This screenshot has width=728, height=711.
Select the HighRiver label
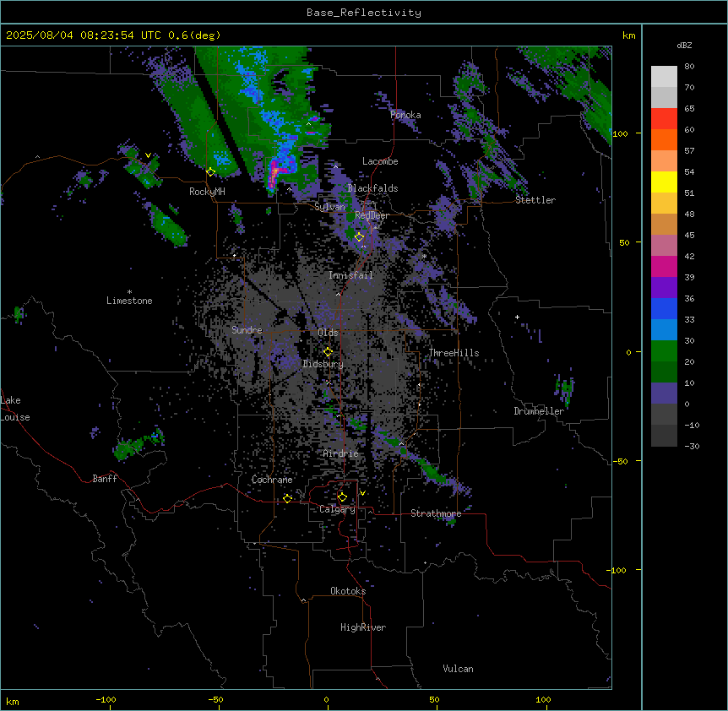tap(363, 627)
